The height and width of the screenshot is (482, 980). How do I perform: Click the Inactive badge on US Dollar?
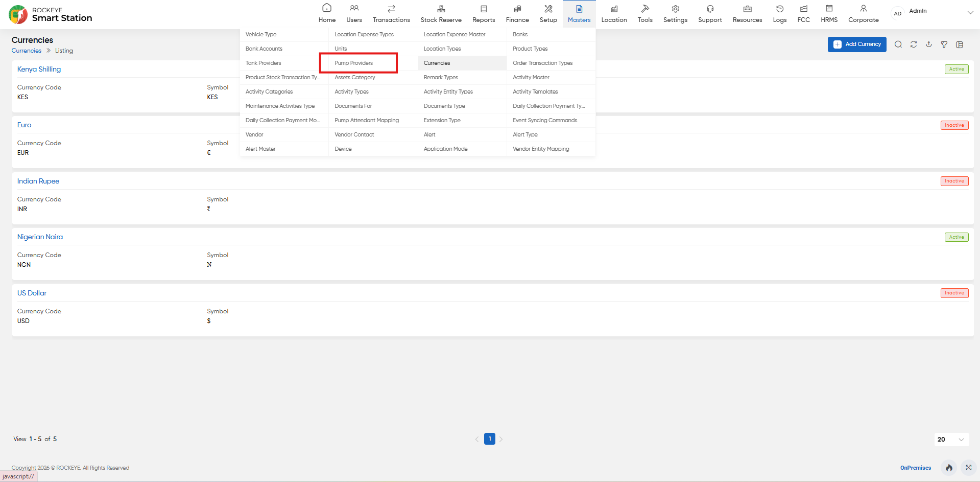954,293
